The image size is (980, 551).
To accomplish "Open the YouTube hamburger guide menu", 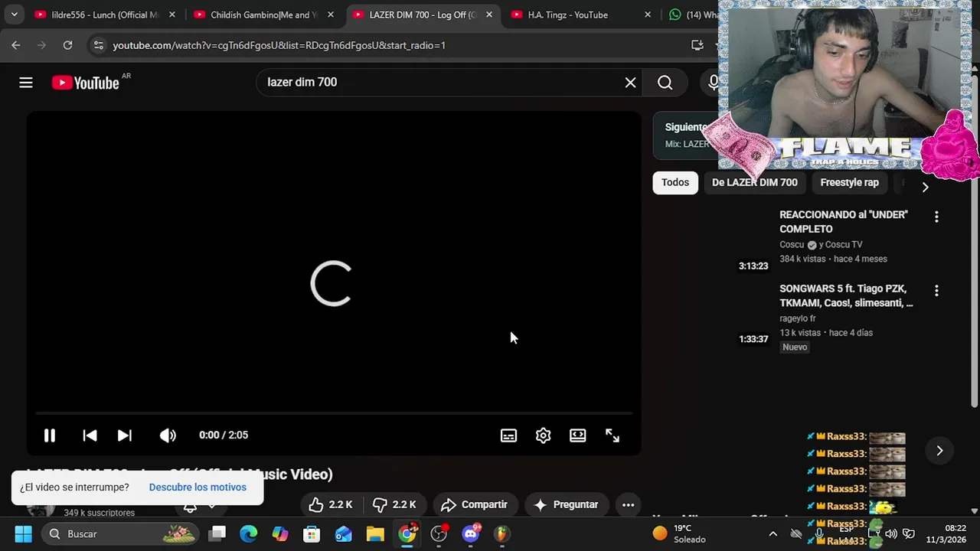I will coord(26,83).
